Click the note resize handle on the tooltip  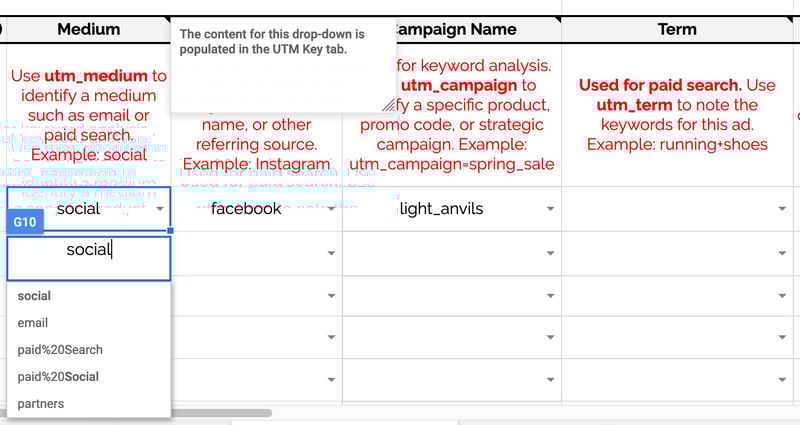pos(389,105)
